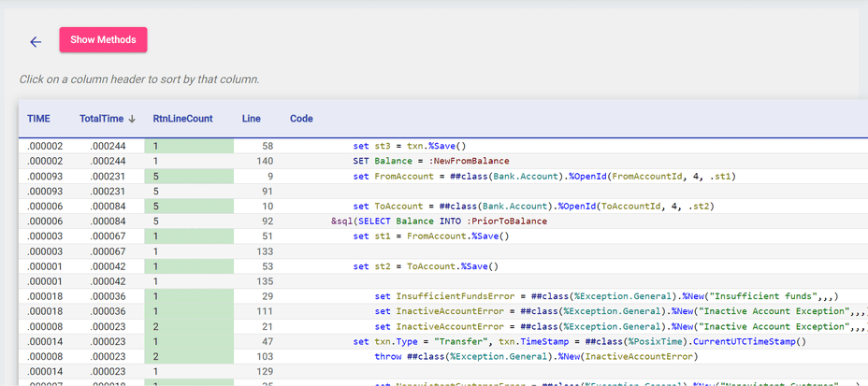Screen dimensions: 868x386
Task: Sort by the Code column header
Action: [x=301, y=119]
